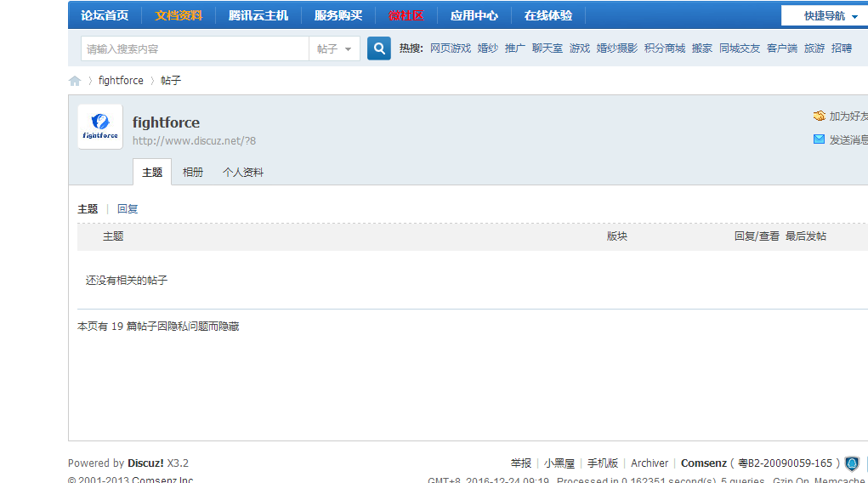Select the 主题 filter above the table
Image resolution: width=868 pixels, height=483 pixels.
point(88,209)
